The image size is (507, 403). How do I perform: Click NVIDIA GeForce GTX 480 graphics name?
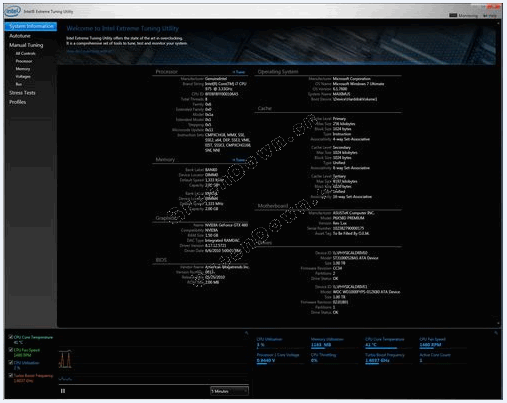tap(226, 225)
